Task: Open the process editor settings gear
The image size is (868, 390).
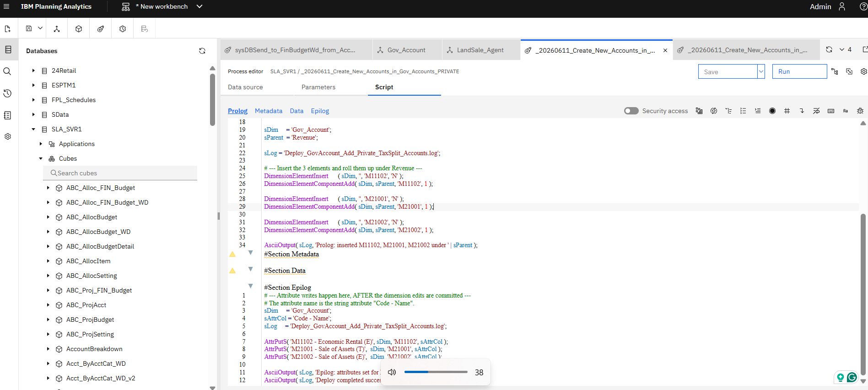Action: [864, 71]
